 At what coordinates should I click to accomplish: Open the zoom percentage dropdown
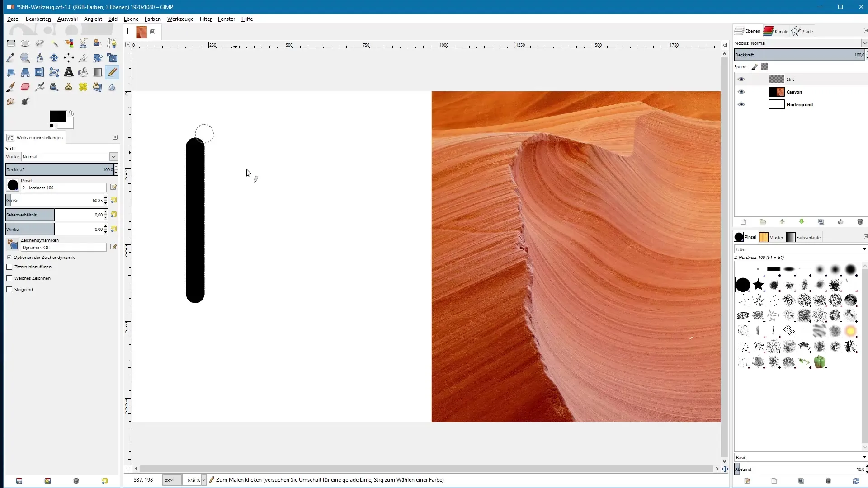(204, 480)
